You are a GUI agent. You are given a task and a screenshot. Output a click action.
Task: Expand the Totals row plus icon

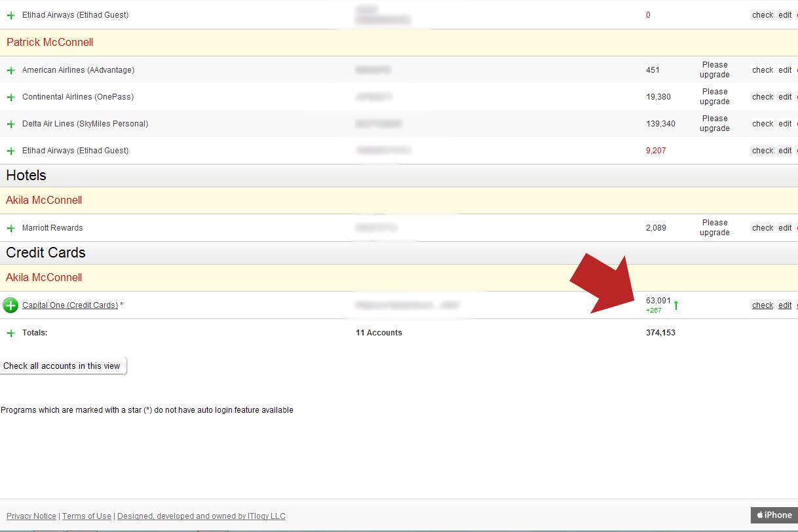coord(10,333)
